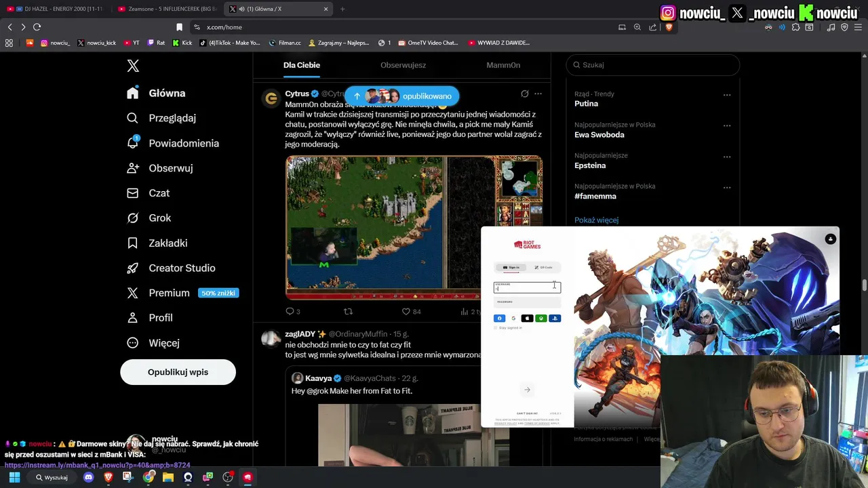Open Grok from the sidebar

pyautogui.click(x=149, y=218)
